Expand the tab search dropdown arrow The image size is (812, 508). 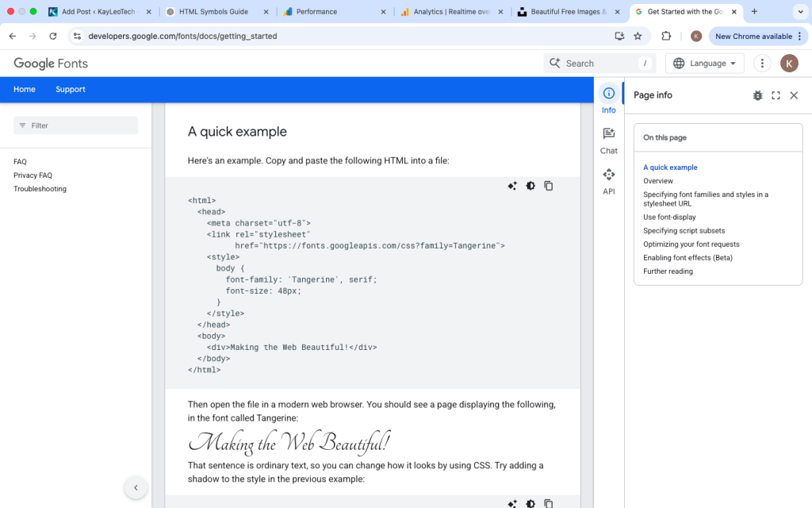(x=800, y=11)
